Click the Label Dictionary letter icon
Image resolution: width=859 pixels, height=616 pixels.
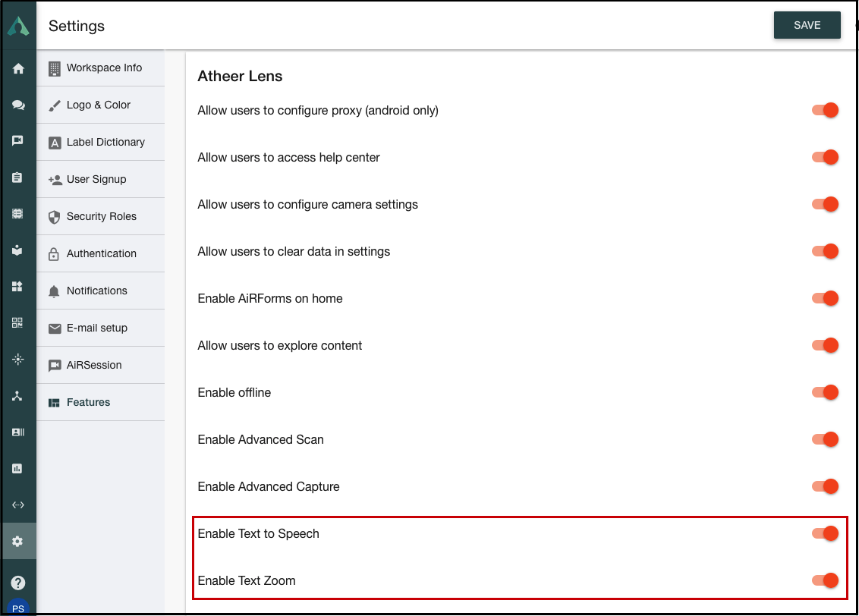click(x=54, y=143)
